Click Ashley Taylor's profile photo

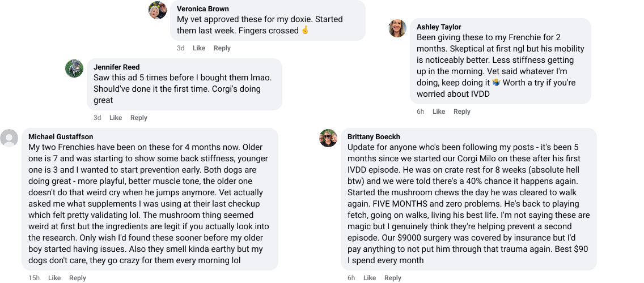coord(397,28)
